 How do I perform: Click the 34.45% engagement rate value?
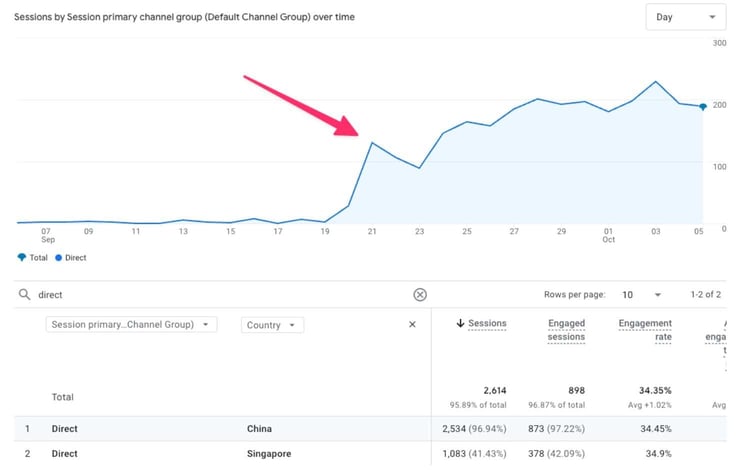coord(656,429)
